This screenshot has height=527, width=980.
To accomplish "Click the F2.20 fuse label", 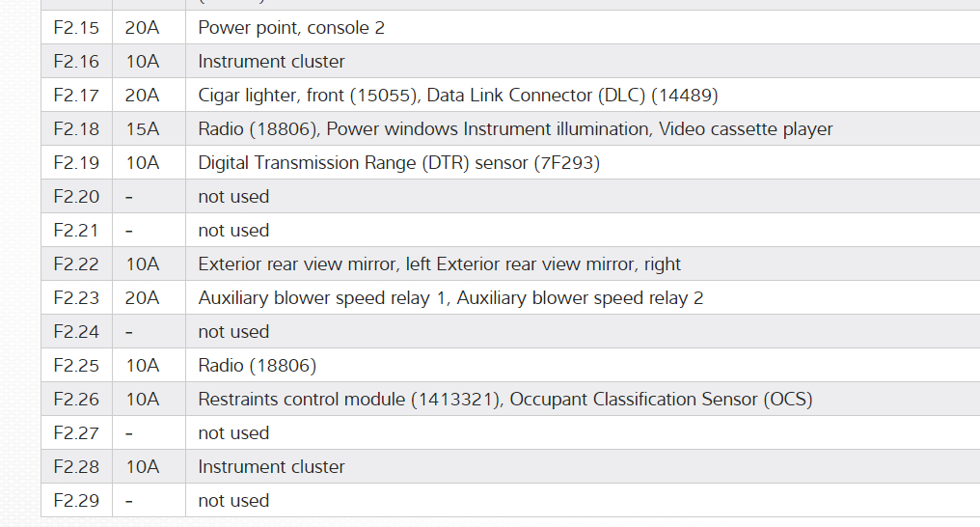I will 76,197.
